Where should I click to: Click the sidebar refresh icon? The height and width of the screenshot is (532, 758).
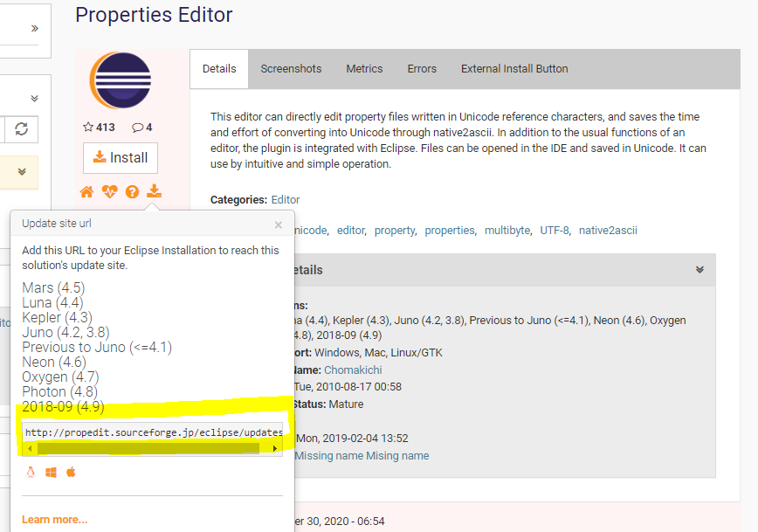pos(21,129)
